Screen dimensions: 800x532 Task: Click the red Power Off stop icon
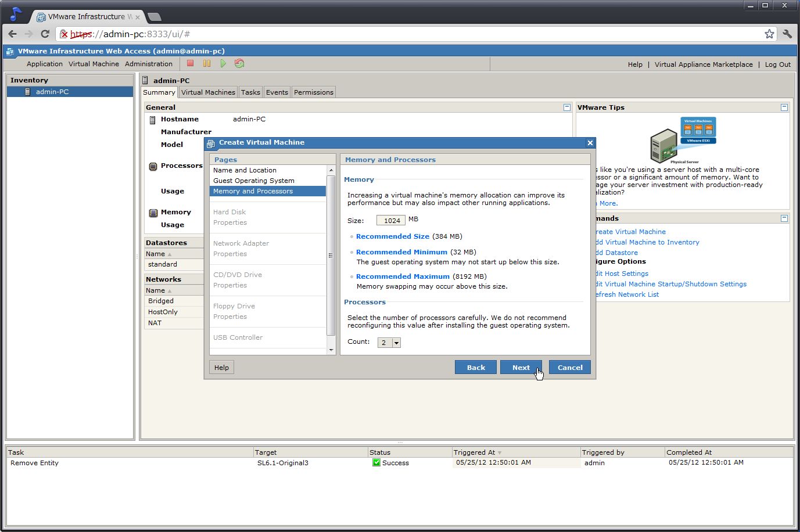(190, 63)
